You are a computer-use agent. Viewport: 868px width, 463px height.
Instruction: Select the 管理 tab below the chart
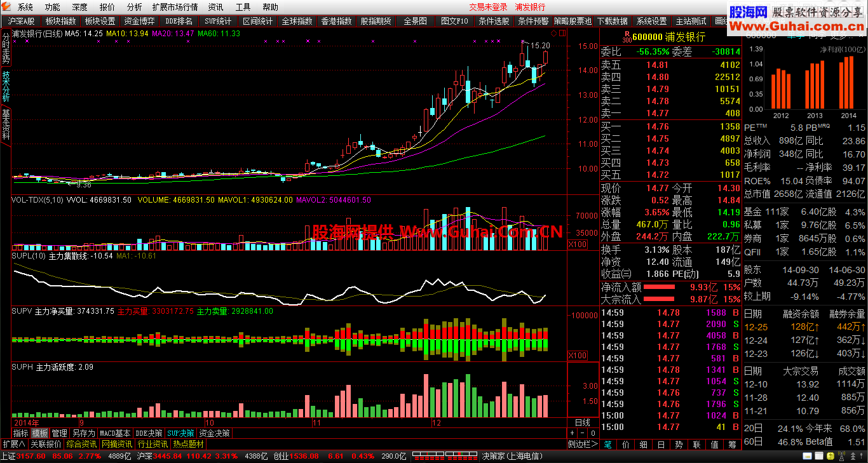coord(59,433)
